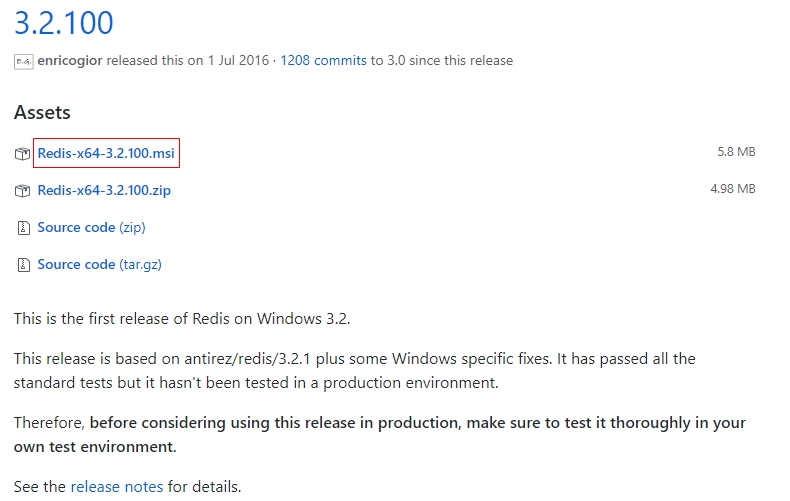Click the archive icon beside Source code (tar.gz)

click(x=24, y=265)
